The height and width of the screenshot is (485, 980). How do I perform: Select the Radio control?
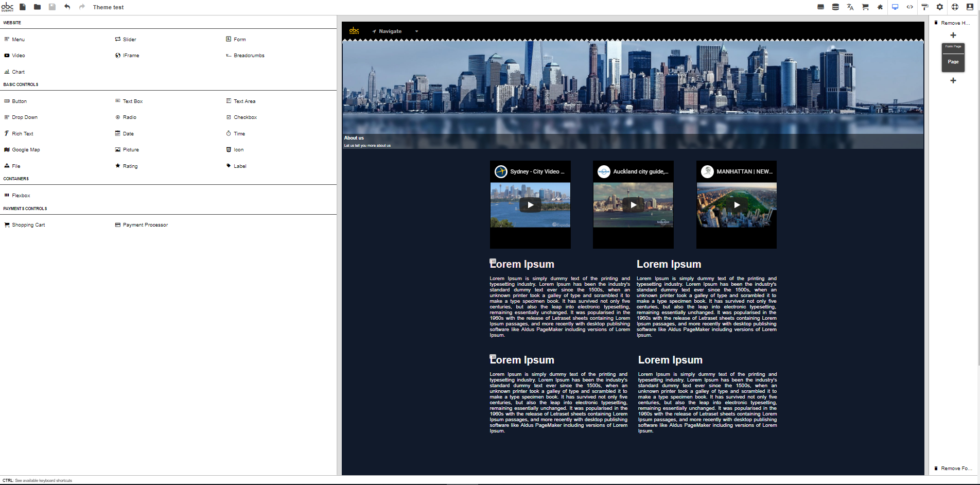(x=126, y=117)
